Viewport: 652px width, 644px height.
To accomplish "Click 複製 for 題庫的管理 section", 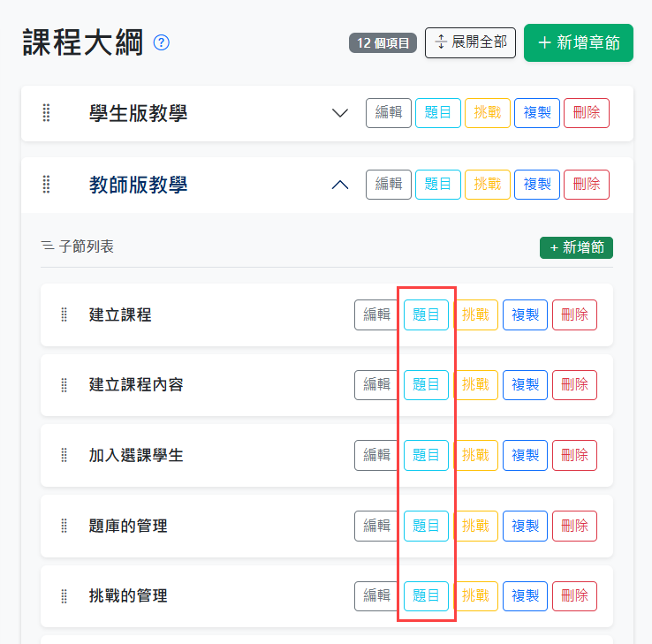I will tap(525, 526).
